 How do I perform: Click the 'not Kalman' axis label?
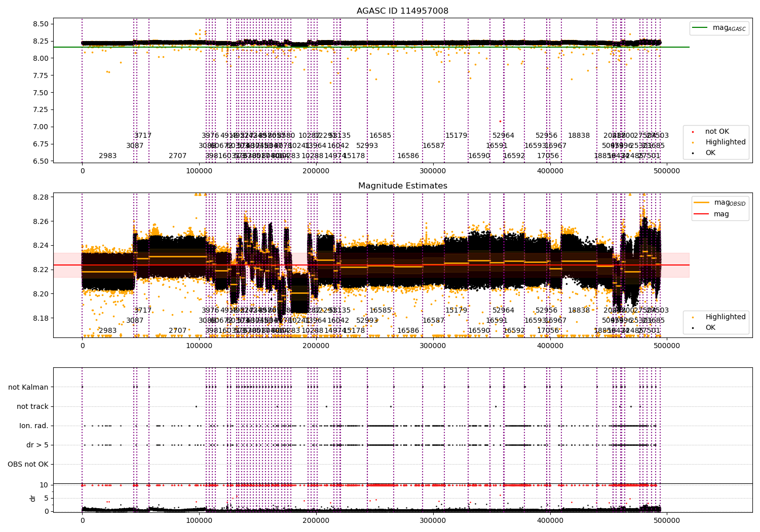pos(28,388)
